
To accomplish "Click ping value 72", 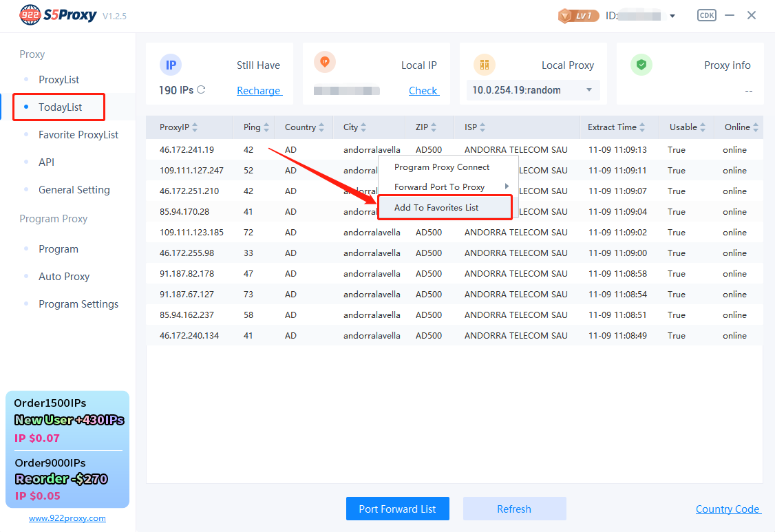I will coord(248,233).
